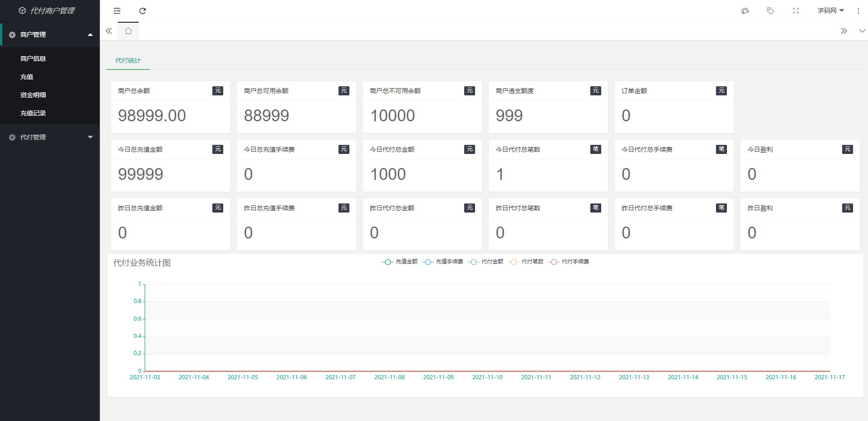Open the theme palette icon
The width and height of the screenshot is (868, 421).
[745, 11]
